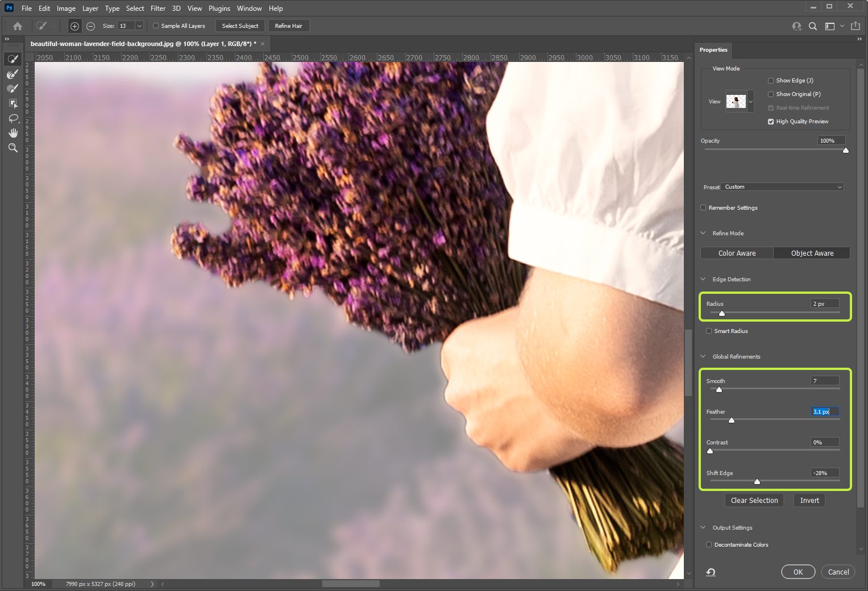Open the cloud document user icon
868x591 pixels.
click(797, 26)
